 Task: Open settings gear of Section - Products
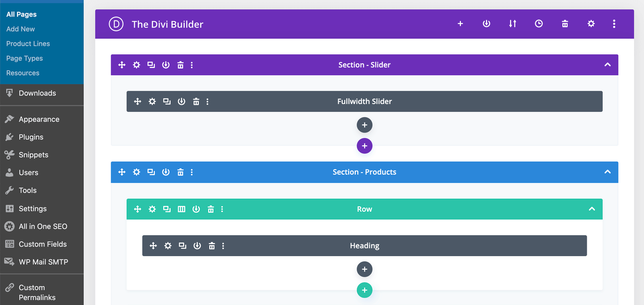136,172
